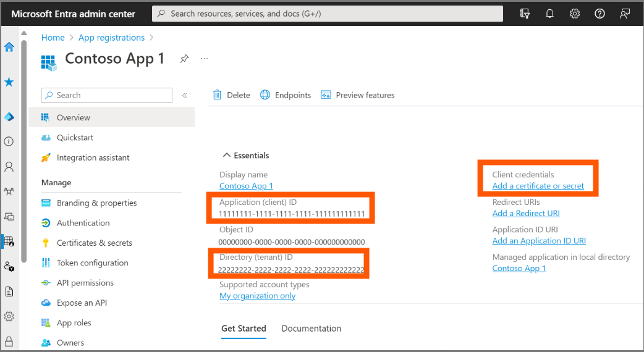The width and height of the screenshot is (644, 352).
Task: Click My organization only link
Action: (x=258, y=296)
